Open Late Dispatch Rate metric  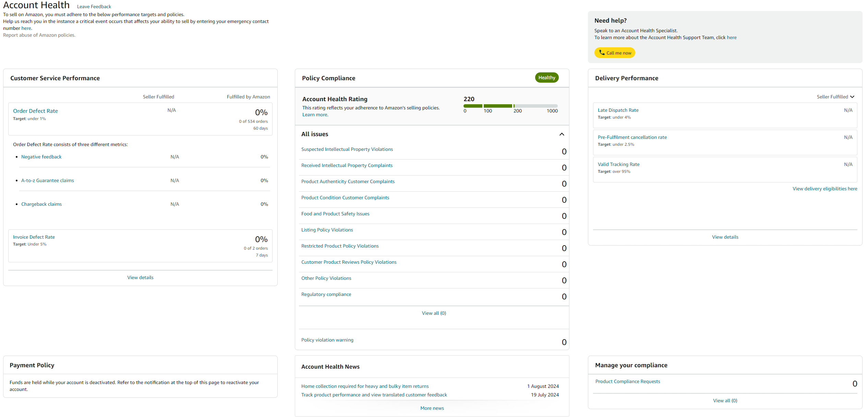pyautogui.click(x=618, y=110)
